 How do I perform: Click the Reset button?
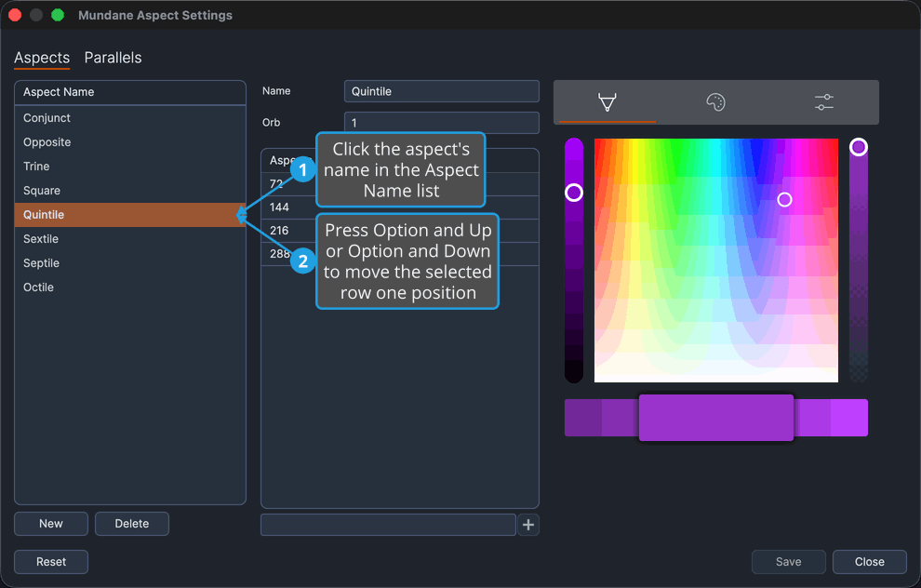[x=51, y=562]
